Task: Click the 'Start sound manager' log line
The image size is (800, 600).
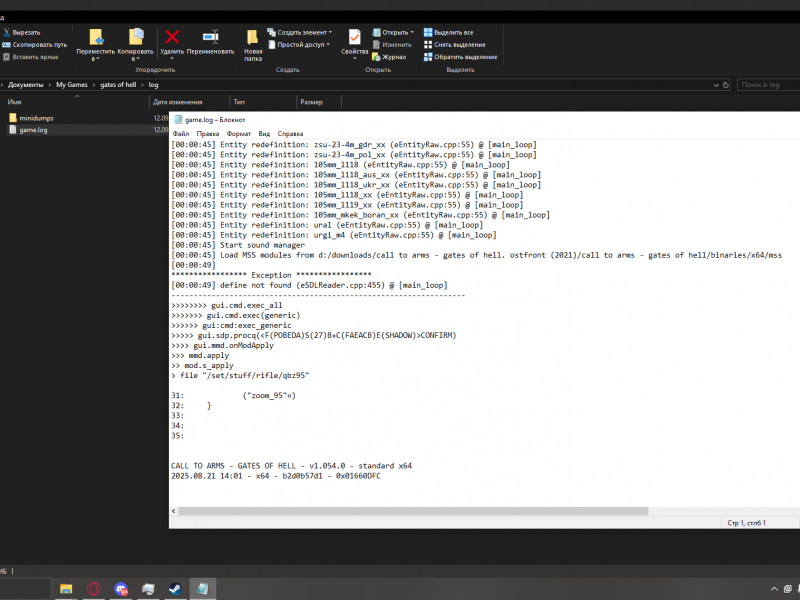Action: [x=238, y=245]
